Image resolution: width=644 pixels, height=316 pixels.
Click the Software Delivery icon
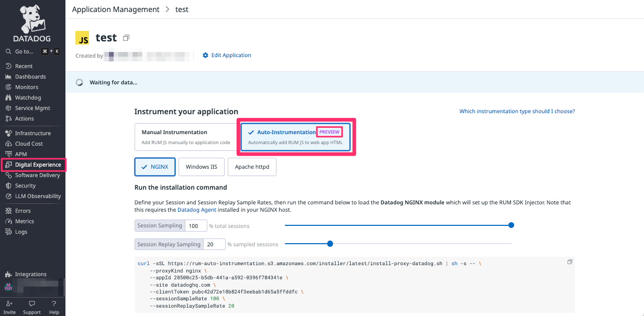coord(8,175)
